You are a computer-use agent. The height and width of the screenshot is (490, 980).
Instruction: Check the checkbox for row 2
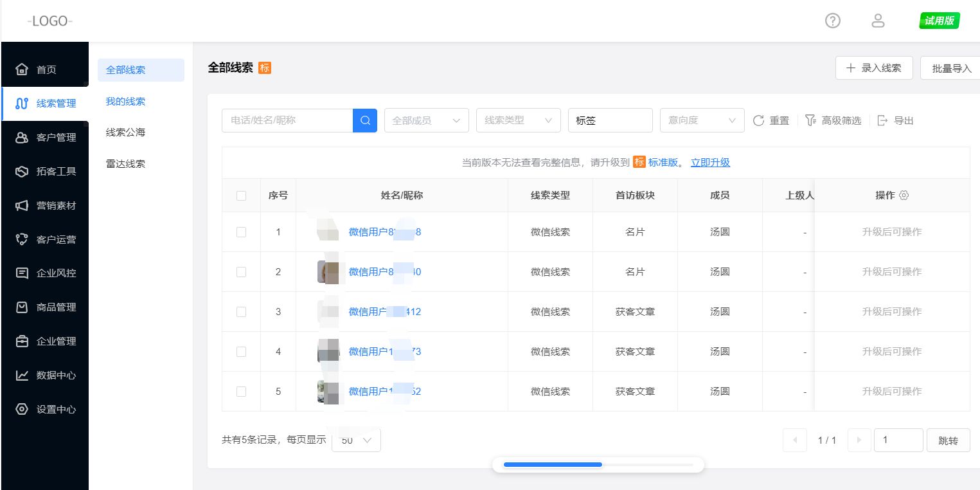[241, 272]
